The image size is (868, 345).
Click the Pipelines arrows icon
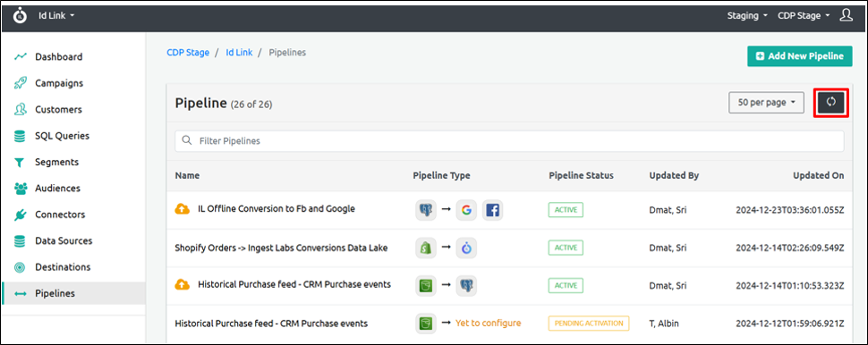[x=21, y=294]
